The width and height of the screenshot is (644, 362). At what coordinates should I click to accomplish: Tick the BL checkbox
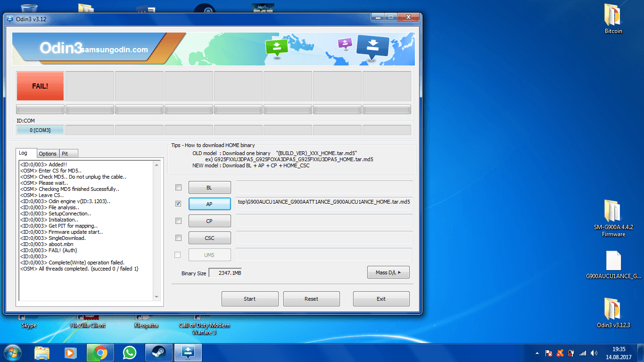tap(178, 187)
